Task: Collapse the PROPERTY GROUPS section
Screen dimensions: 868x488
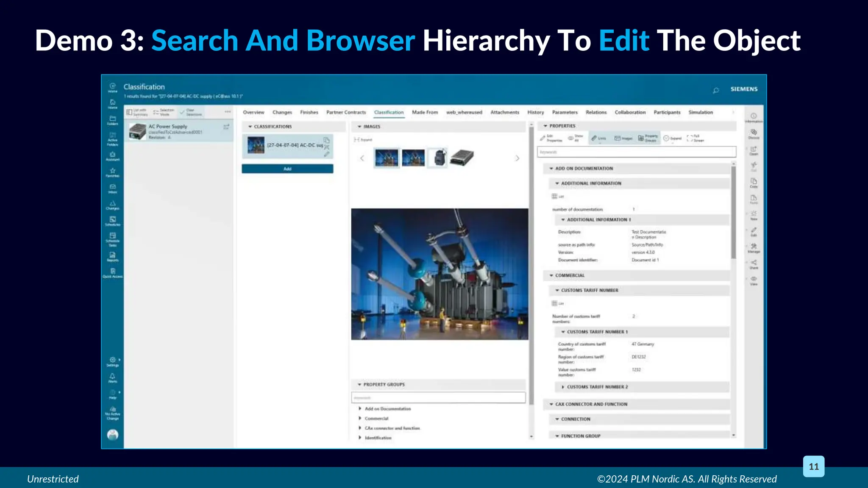Action: click(359, 385)
